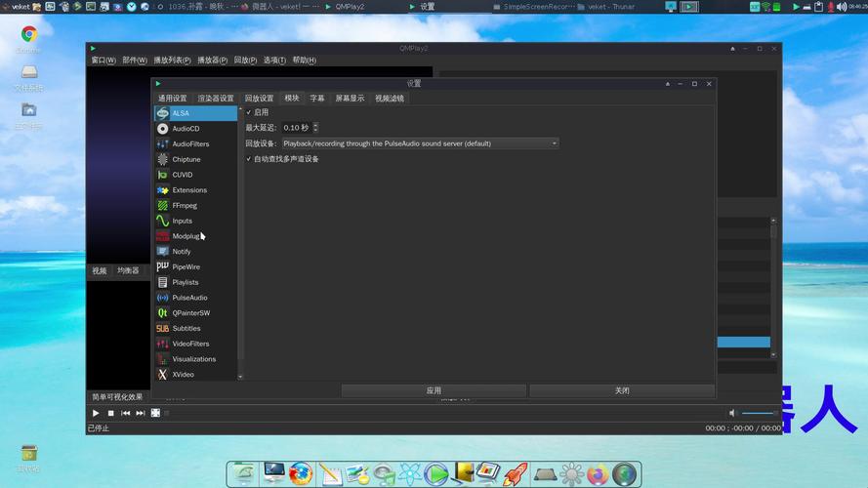The image size is (868, 488).
Task: Switch to the 视频滤镜 tab
Action: click(390, 98)
